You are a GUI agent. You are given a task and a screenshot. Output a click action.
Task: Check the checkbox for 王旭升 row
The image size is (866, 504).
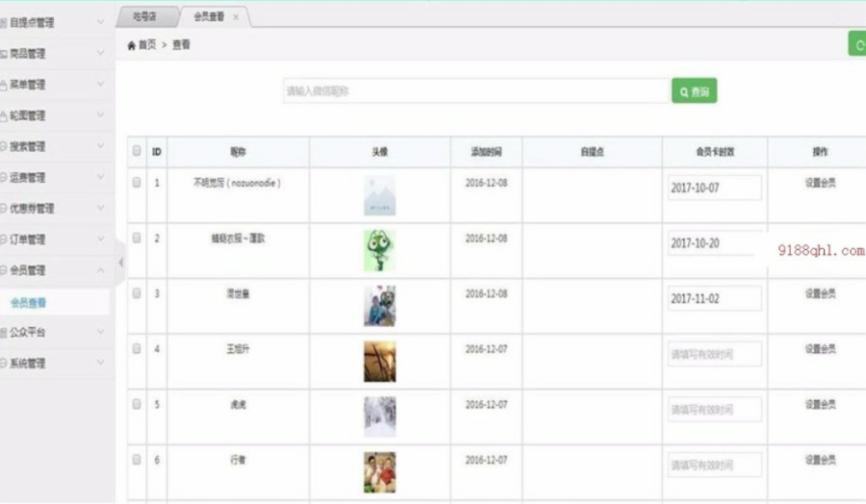tap(137, 348)
